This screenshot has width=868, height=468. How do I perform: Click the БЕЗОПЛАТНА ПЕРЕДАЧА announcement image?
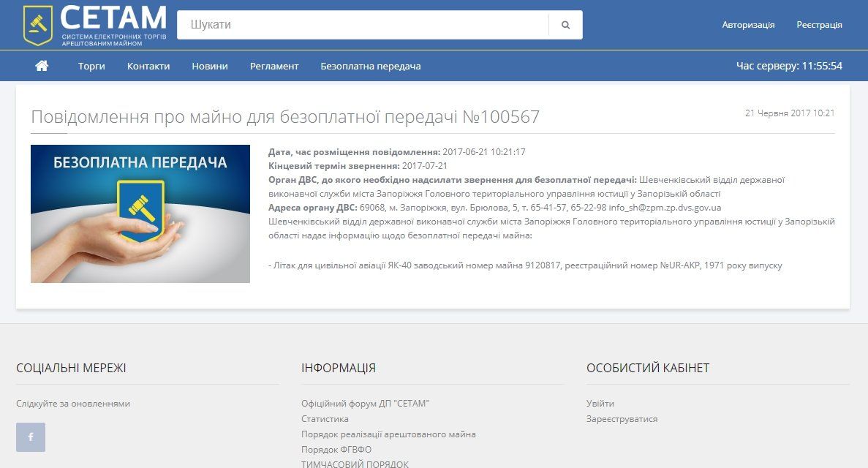pos(140,214)
